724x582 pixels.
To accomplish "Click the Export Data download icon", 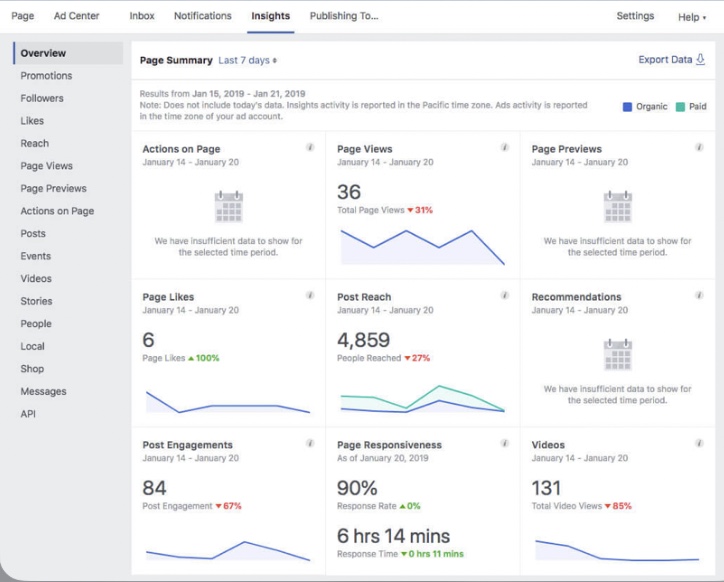I will point(700,60).
